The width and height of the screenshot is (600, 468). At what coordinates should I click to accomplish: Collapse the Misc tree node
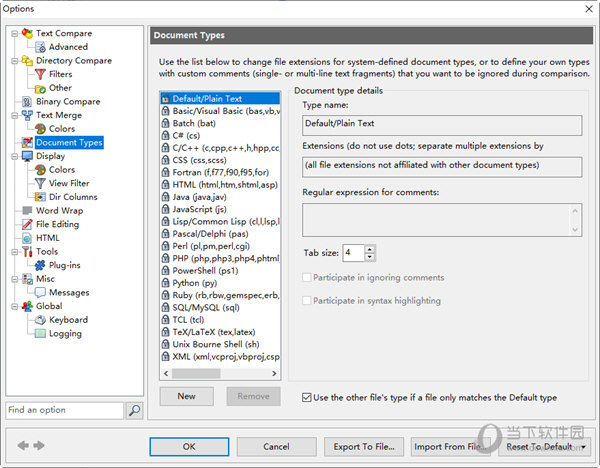coord(15,279)
